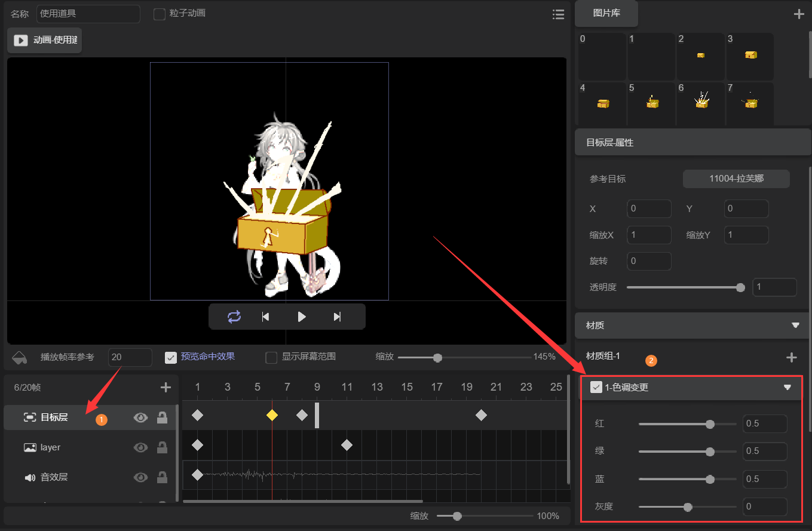Adjust the 灰度 slider
Viewport: 812px width, 531px height.
point(687,507)
